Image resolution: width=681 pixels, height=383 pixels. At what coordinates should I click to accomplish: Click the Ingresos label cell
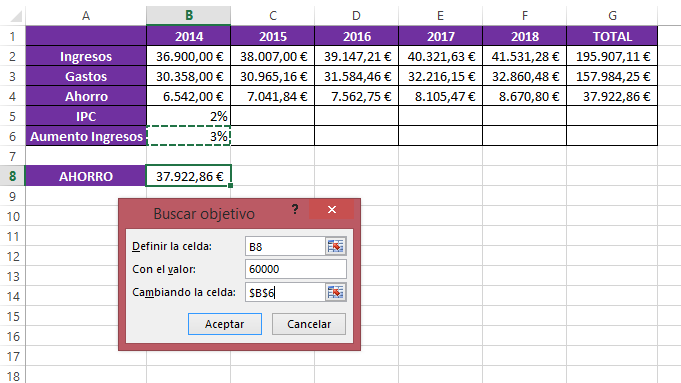(86, 56)
